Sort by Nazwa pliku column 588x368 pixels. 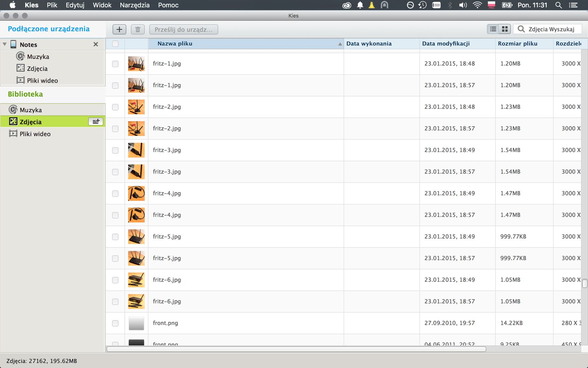coord(246,43)
